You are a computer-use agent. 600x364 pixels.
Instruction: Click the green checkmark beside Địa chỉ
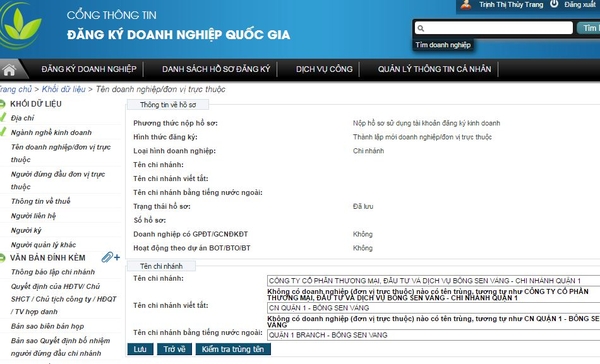coord(3,118)
